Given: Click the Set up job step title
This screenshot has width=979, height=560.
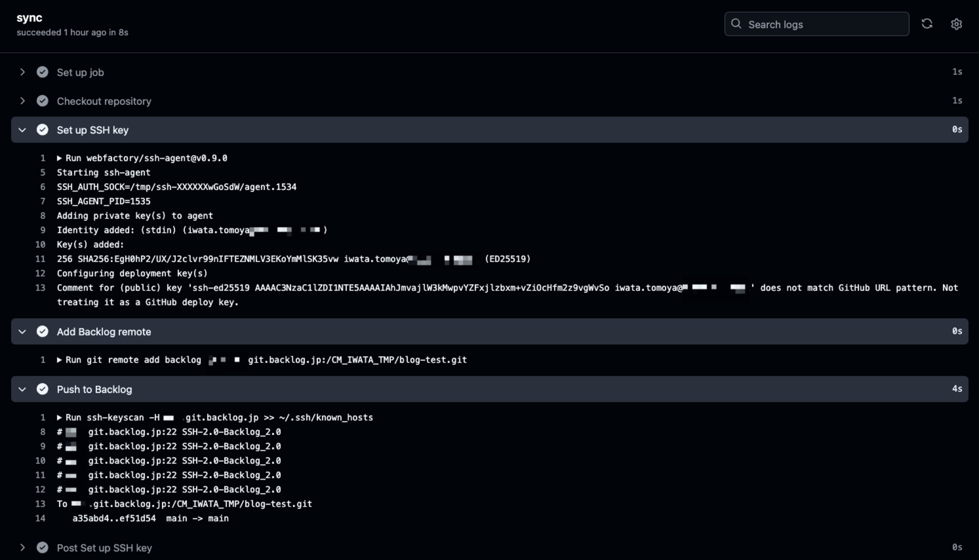Looking at the screenshot, I should click(80, 72).
